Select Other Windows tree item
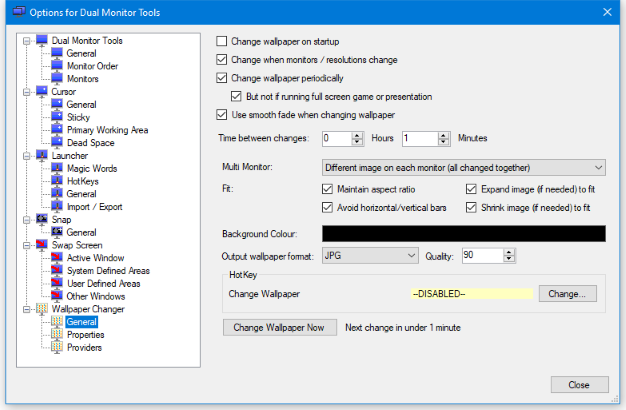Image resolution: width=626 pixels, height=410 pixels. click(x=96, y=296)
